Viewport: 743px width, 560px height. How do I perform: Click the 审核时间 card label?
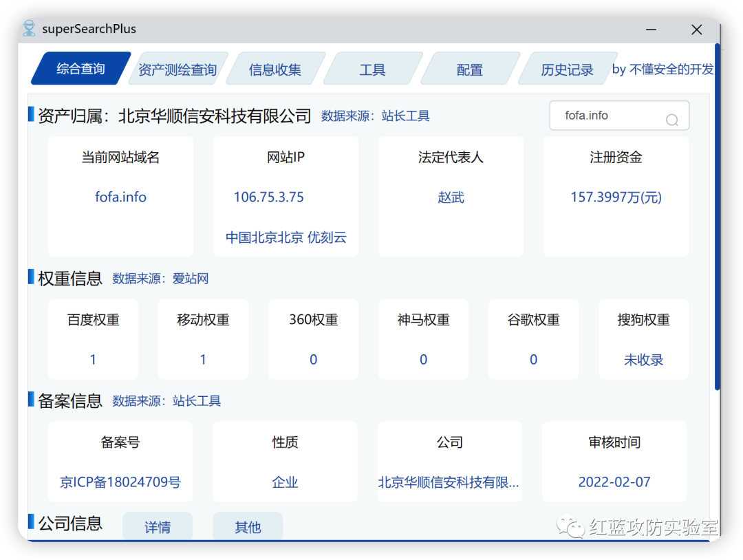tap(614, 442)
